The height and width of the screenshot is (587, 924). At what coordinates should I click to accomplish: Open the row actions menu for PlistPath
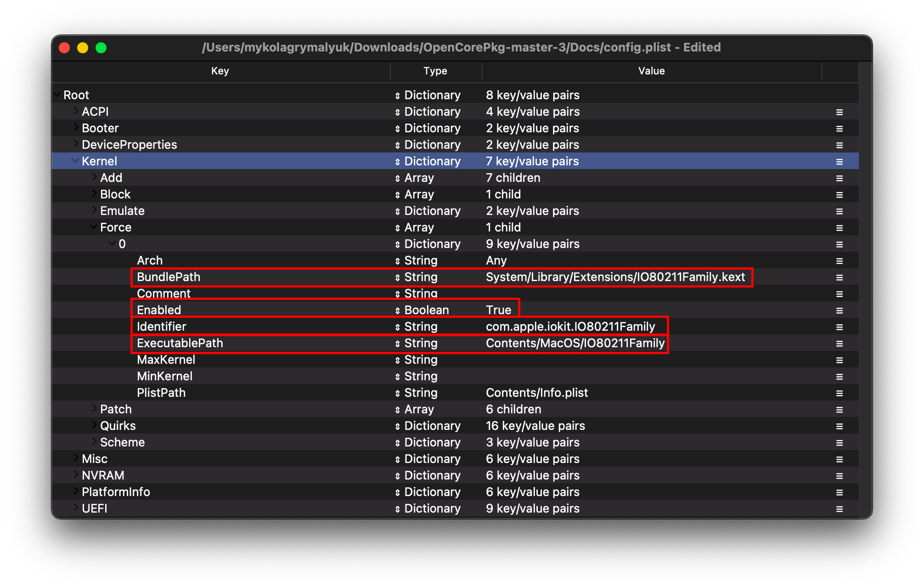pos(839,392)
